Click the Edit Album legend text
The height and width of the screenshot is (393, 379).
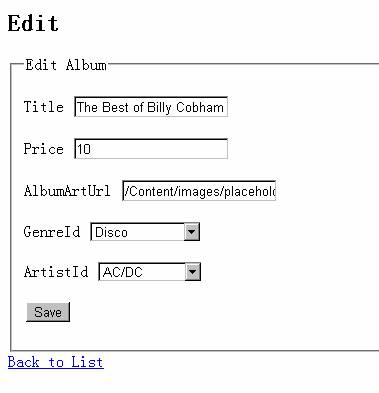click(66, 65)
